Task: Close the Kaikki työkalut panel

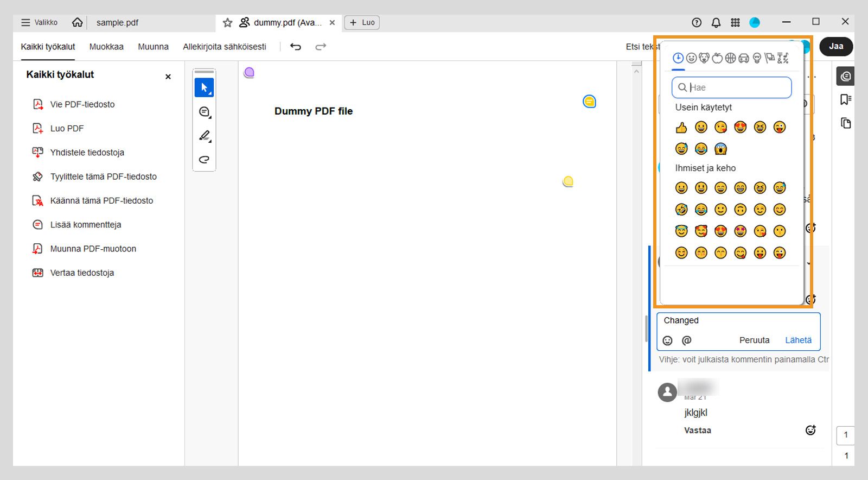Action: tap(168, 77)
